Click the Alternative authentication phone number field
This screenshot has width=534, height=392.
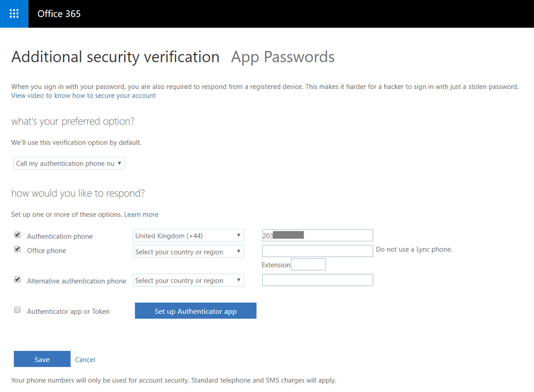point(318,280)
